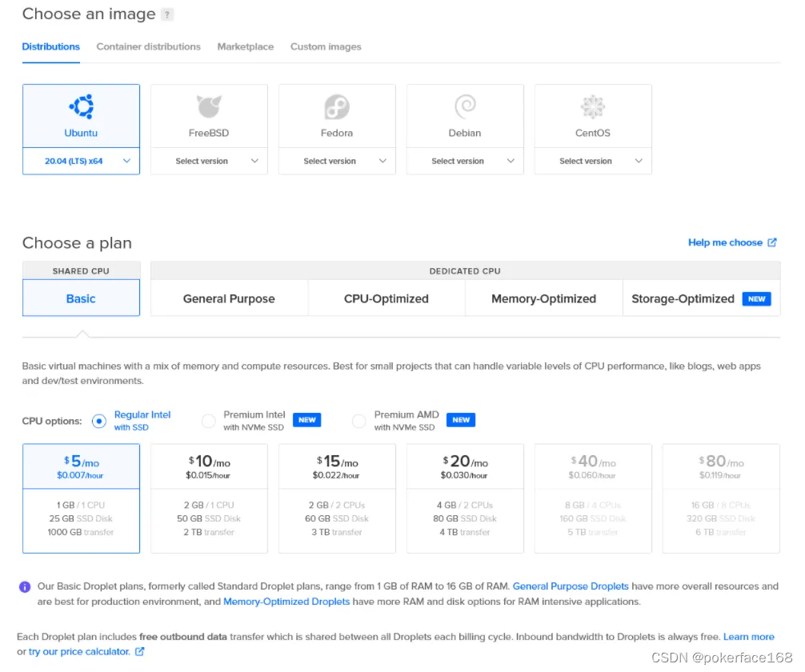Click the help question mark beside Choose an image
Image resolution: width=805 pixels, height=672 pixels.
pyautogui.click(x=167, y=14)
